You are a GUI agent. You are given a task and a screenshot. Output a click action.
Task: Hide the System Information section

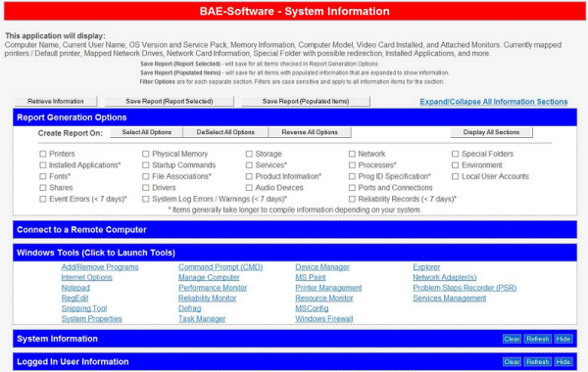point(563,339)
